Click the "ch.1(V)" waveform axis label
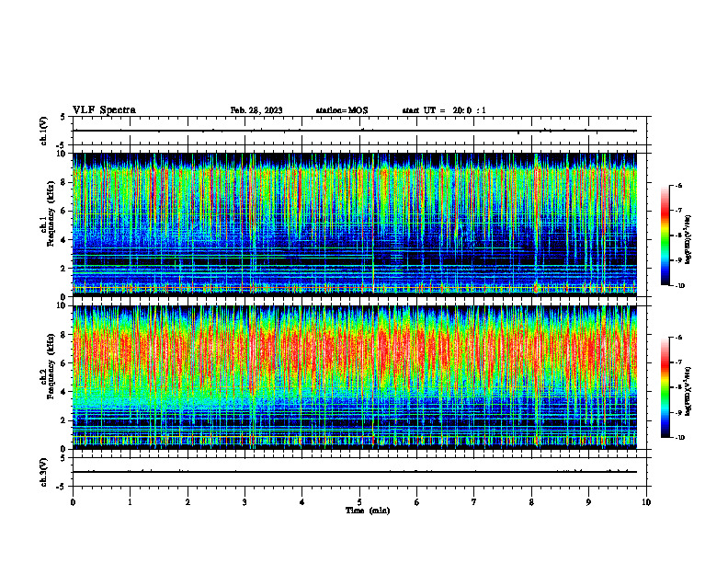Viewport: 728px width, 563px height. 44,131
